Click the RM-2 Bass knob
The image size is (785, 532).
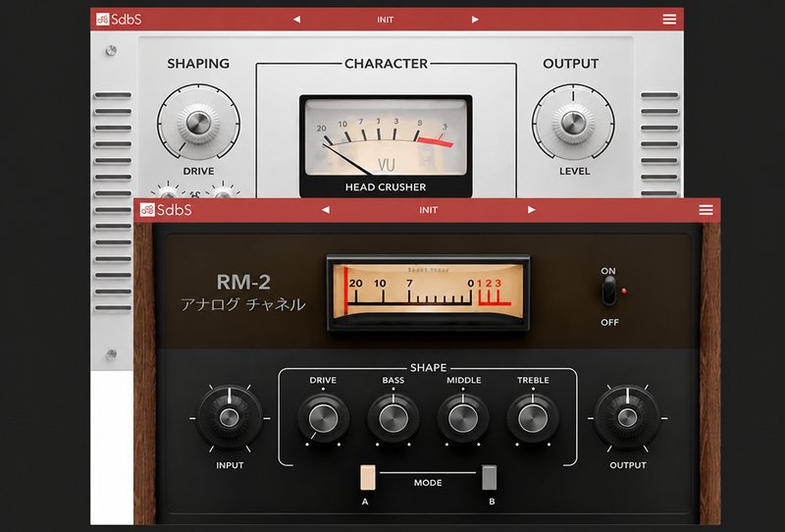click(x=393, y=418)
